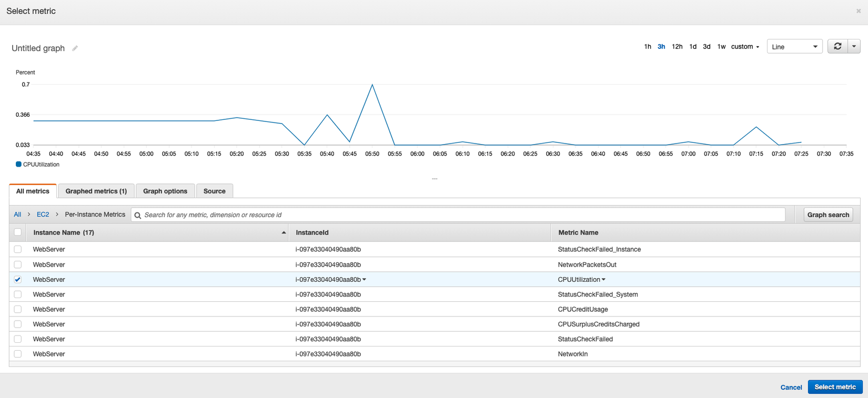Set time range to 12h

(677, 47)
